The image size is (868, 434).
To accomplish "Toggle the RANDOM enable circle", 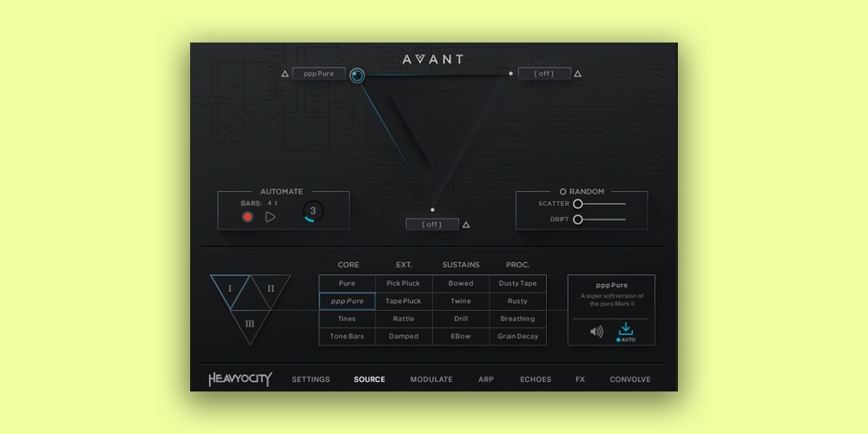I will pos(563,192).
